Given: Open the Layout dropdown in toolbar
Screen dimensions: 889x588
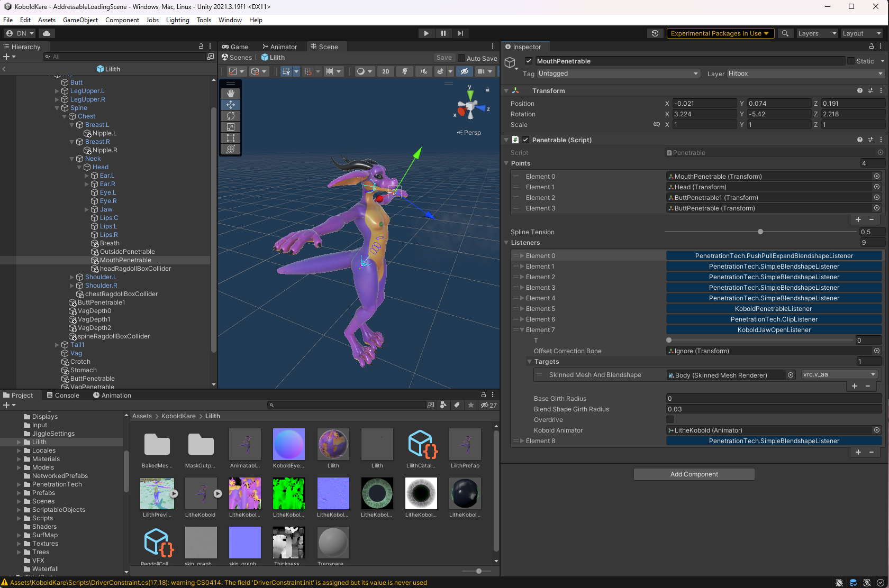Looking at the screenshot, I should pos(861,33).
